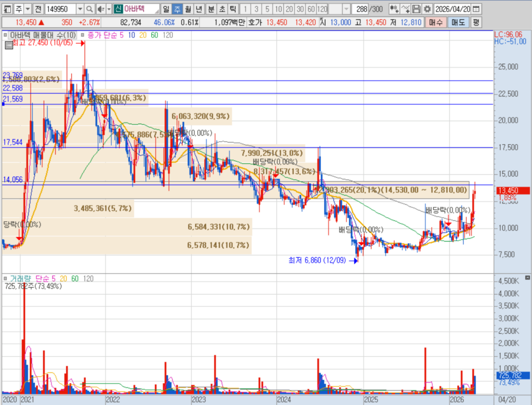
Task: Click the 20-period MA legend number in yellow
Action: 143,35
